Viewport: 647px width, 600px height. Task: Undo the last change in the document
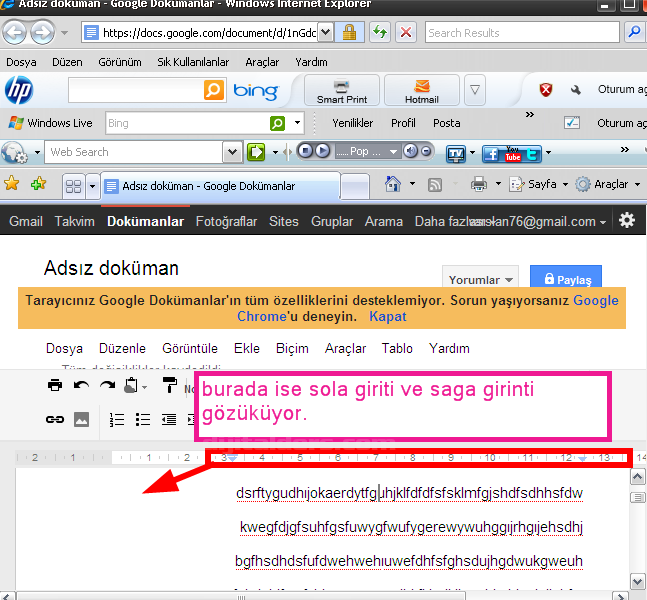tap(81, 385)
